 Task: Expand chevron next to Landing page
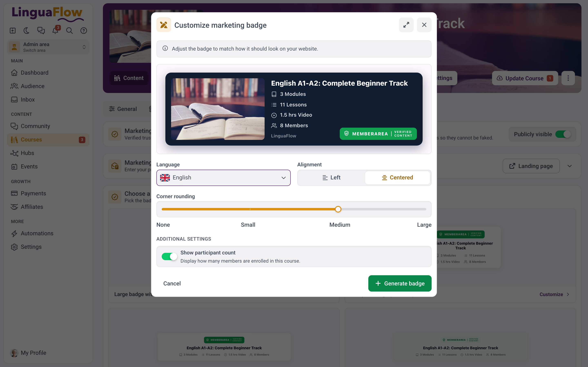point(570,166)
